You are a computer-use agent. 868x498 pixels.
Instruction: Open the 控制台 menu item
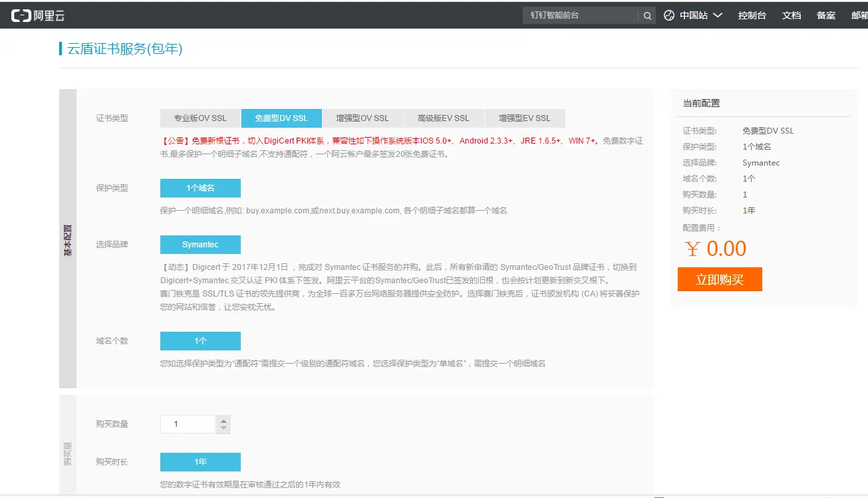click(752, 15)
